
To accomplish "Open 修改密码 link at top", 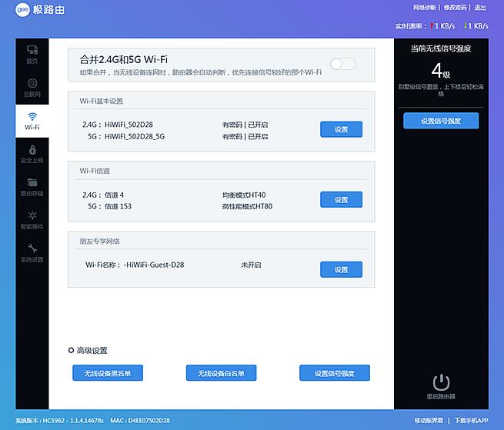I will coord(455,8).
